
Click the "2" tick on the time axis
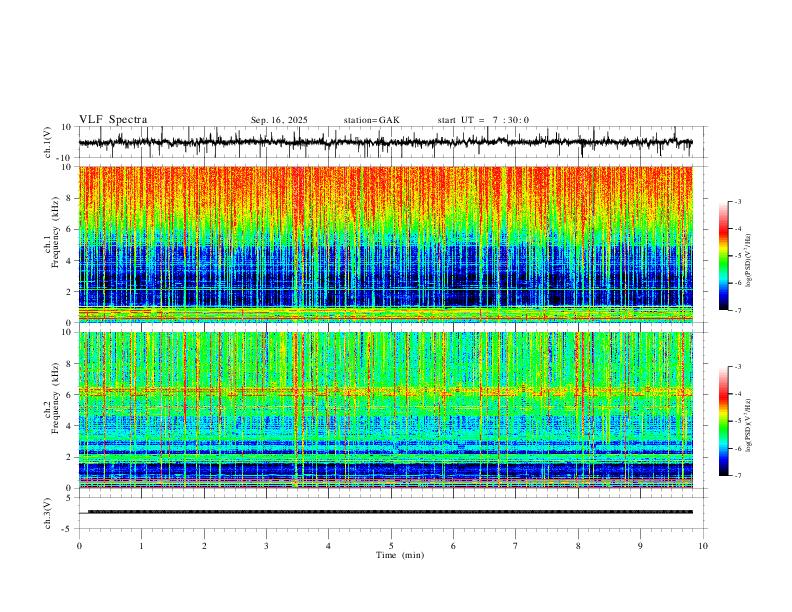204,546
